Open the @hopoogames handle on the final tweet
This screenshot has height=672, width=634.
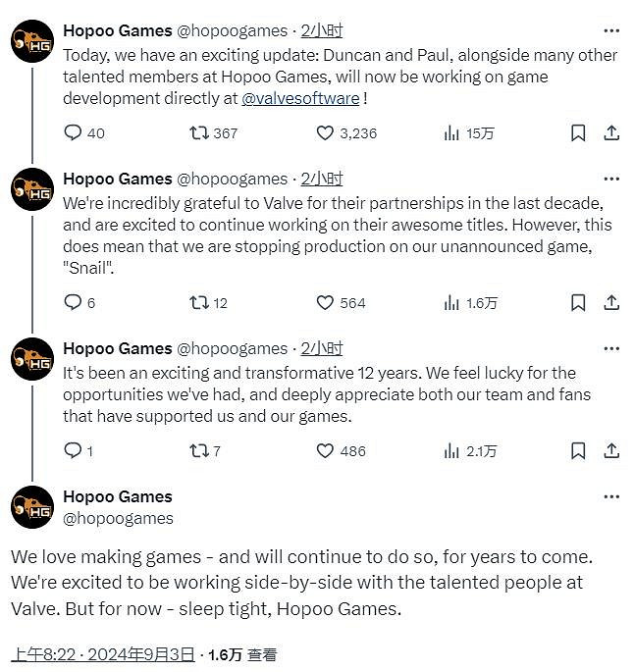[x=118, y=518]
